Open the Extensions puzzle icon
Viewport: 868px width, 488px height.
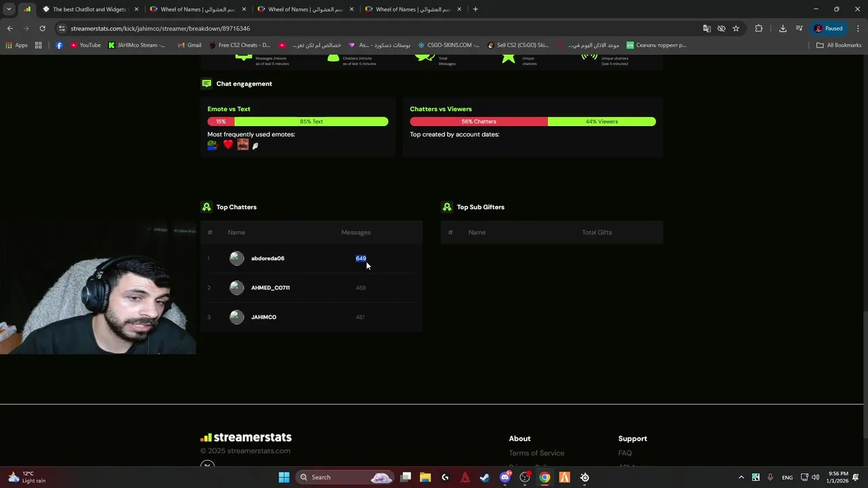tap(759, 28)
